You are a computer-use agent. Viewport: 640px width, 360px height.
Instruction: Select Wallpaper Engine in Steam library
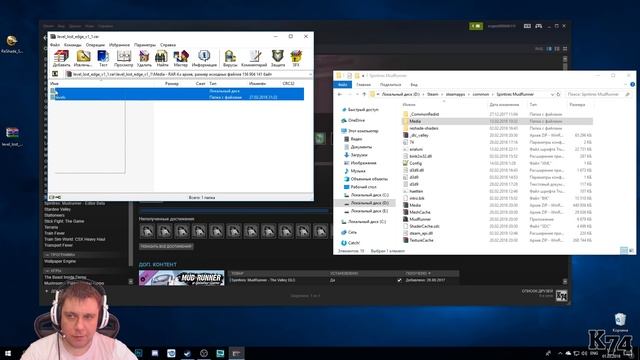[60, 261]
